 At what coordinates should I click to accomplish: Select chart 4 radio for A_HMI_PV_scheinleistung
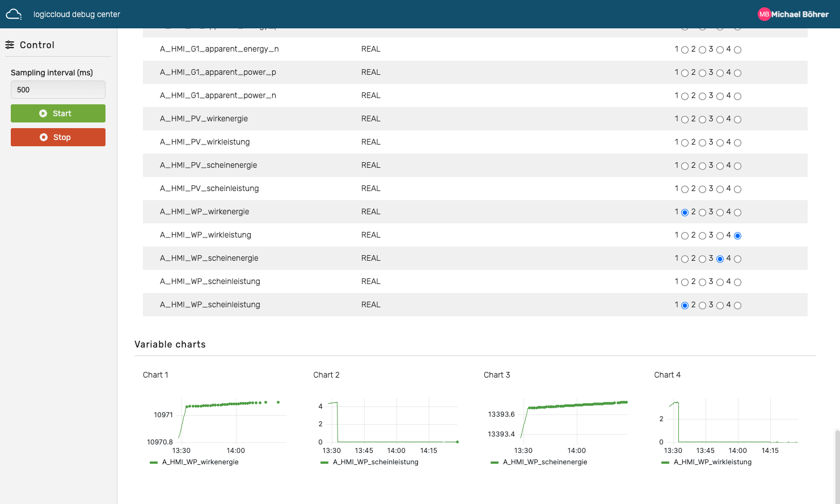[737, 189]
